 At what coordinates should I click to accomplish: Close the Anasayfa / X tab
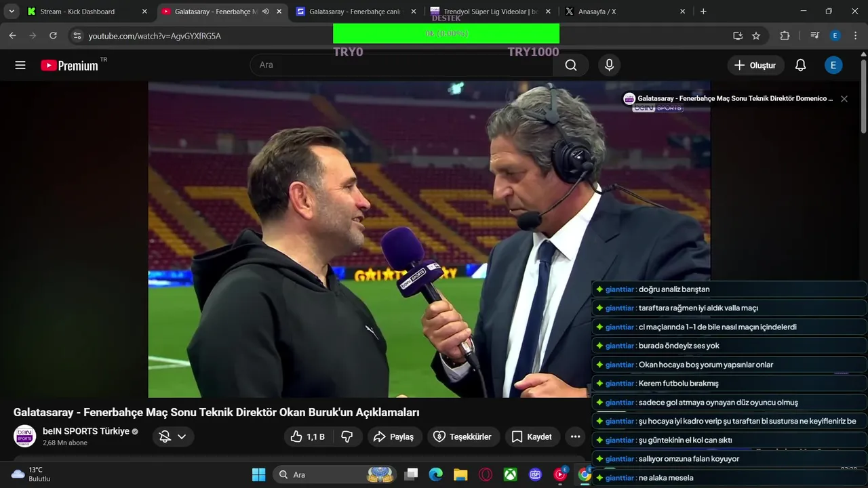683,12
